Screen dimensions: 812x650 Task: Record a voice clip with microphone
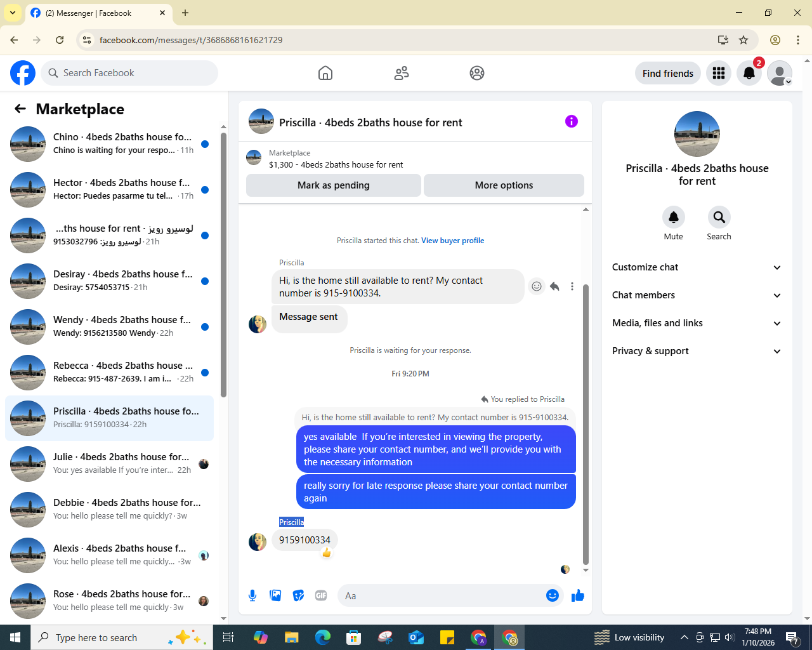tap(252, 595)
